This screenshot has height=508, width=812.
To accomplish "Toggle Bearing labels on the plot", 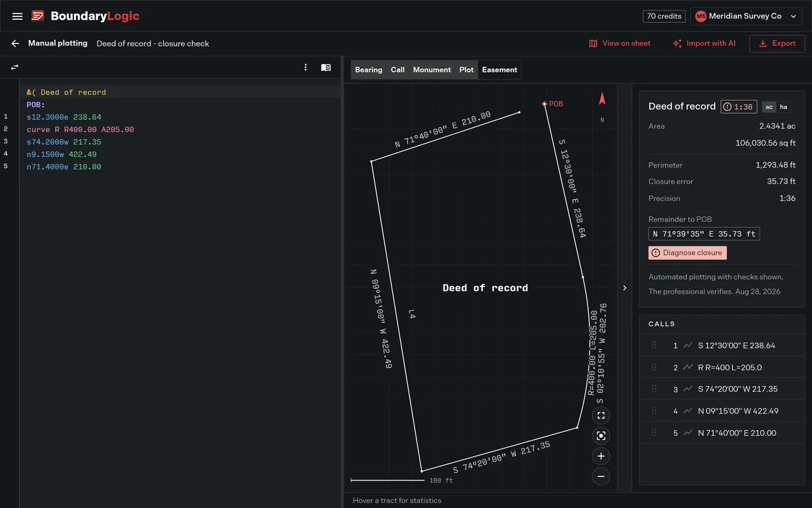I will pos(369,69).
